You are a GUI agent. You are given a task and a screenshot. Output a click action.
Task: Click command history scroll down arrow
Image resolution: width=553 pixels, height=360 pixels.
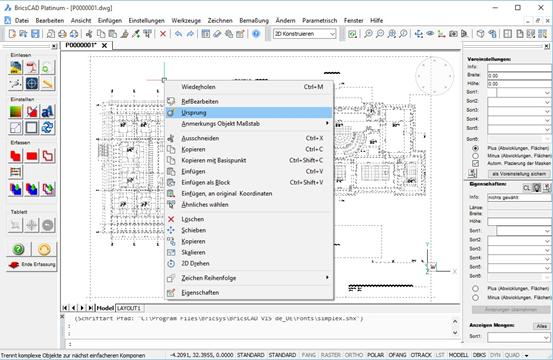point(455,332)
